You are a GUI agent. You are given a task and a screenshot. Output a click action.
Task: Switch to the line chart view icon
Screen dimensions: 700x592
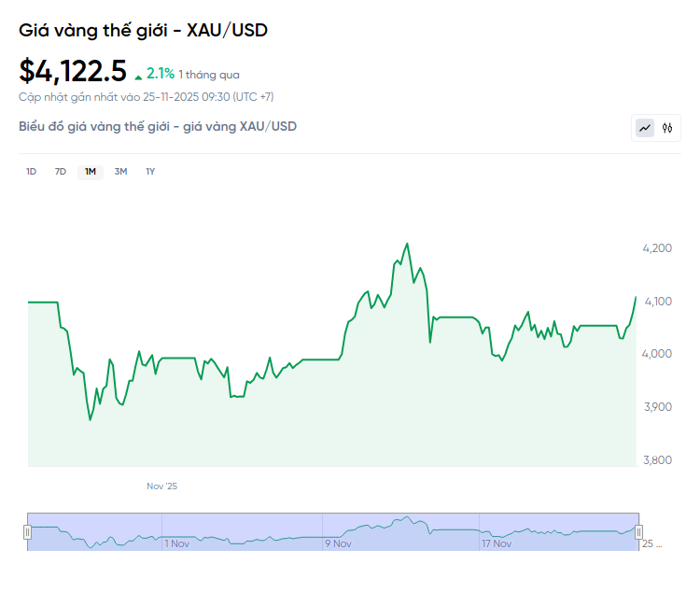[645, 128]
